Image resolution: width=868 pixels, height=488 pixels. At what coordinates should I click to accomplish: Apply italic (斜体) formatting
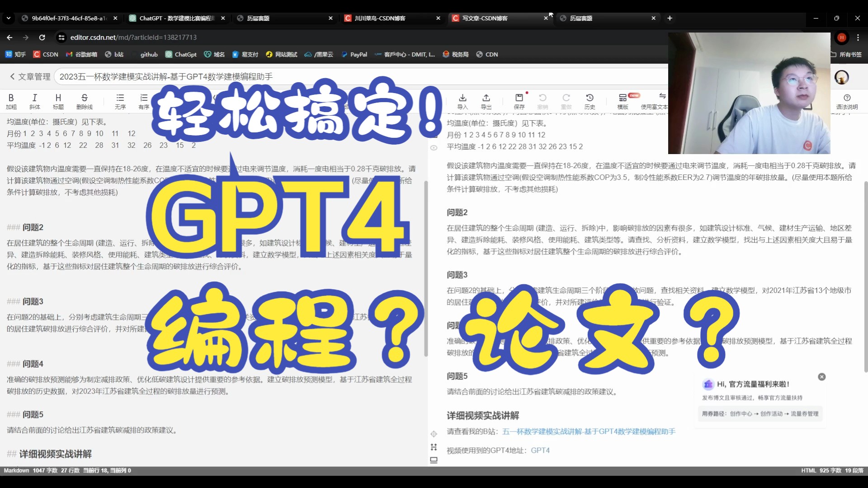pyautogui.click(x=34, y=101)
